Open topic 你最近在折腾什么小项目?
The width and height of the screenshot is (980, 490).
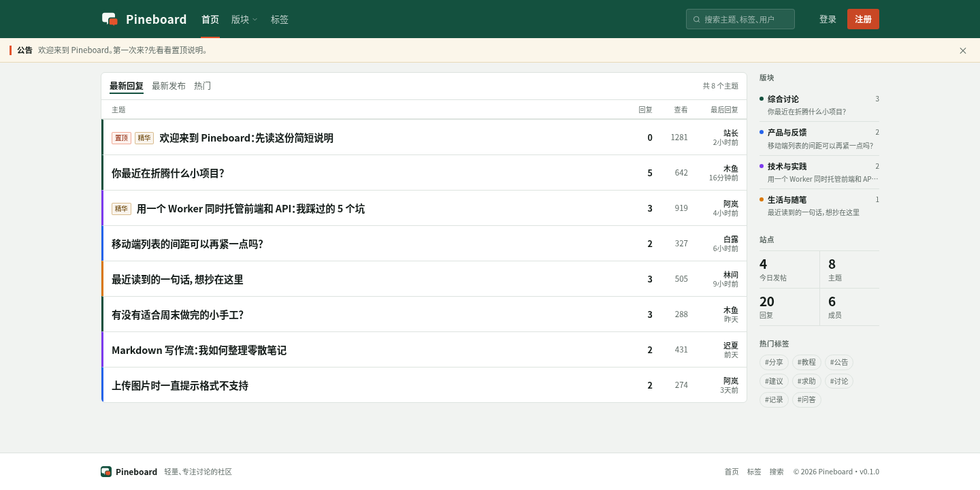point(168,173)
